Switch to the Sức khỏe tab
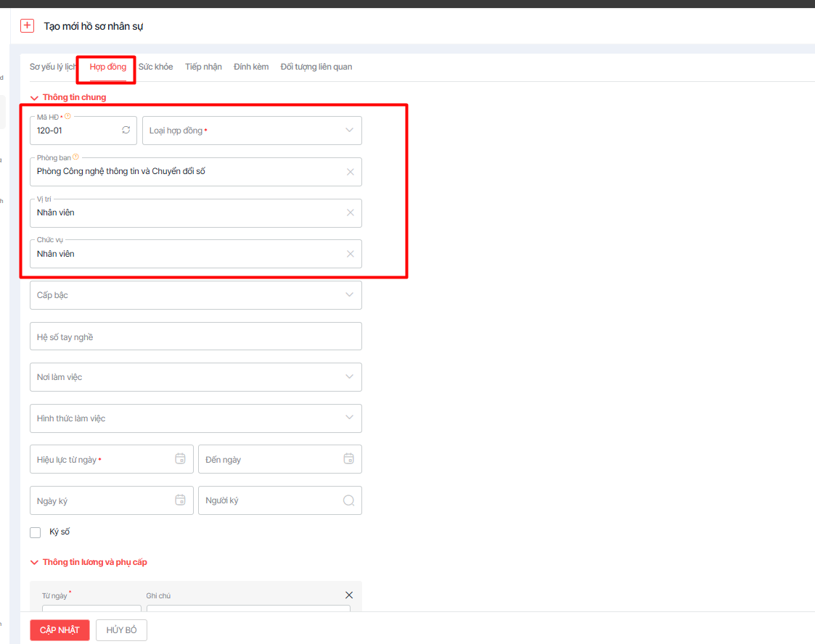 [155, 67]
